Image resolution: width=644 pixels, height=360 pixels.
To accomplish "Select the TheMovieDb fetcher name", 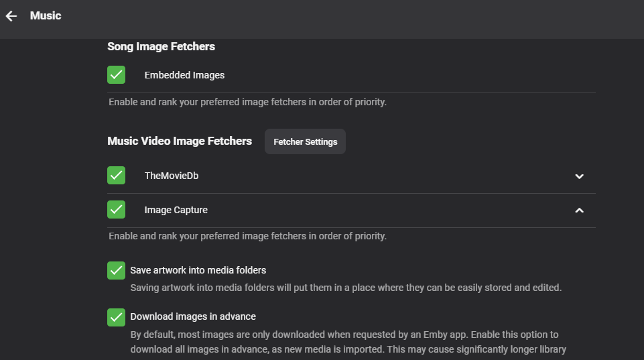I will coord(171,176).
